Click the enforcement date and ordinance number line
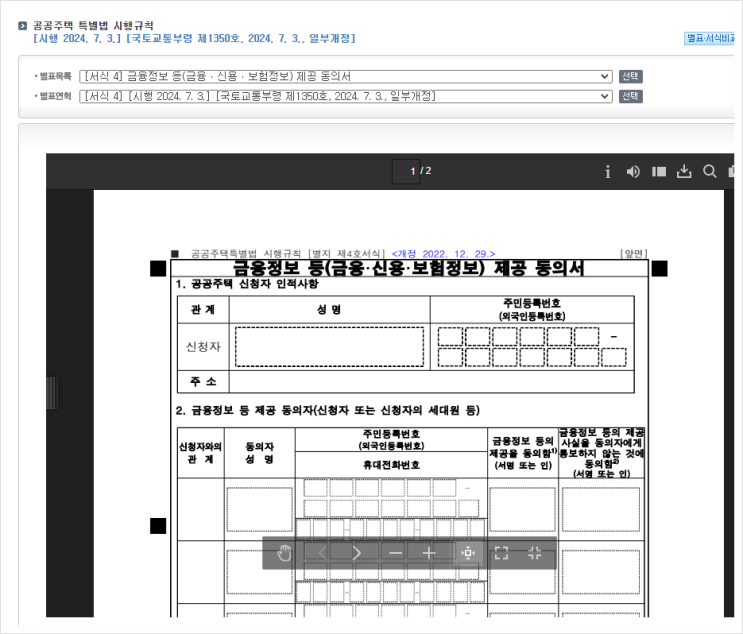This screenshot has height=634, width=743. pyautogui.click(x=194, y=38)
